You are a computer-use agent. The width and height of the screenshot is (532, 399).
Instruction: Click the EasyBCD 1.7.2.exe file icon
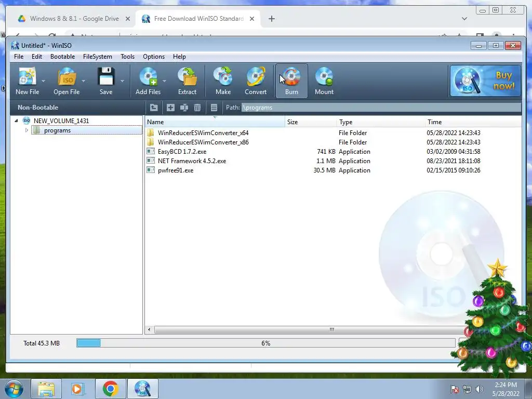pyautogui.click(x=151, y=151)
